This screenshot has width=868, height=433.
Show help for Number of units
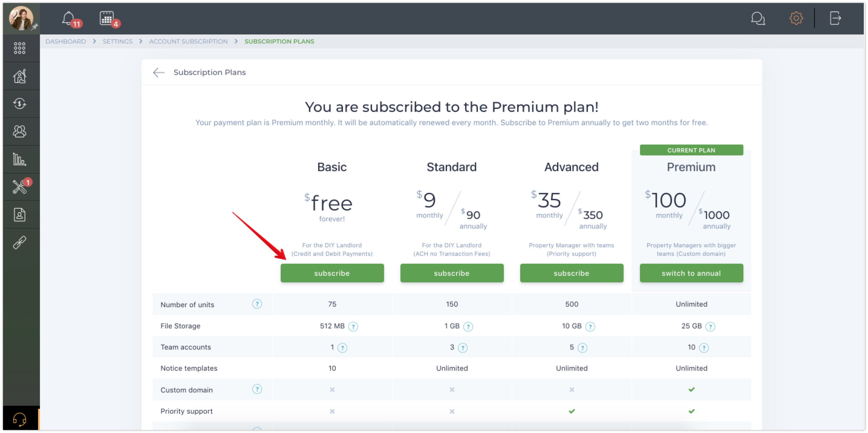click(x=257, y=304)
